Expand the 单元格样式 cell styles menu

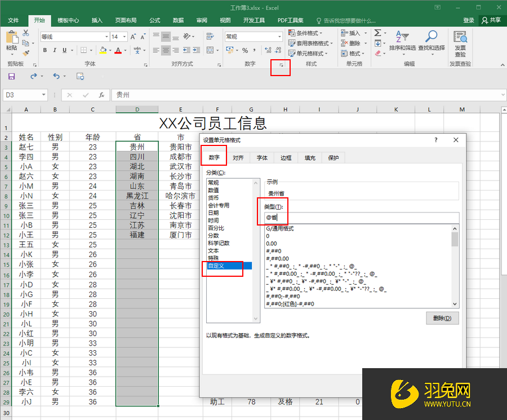click(308, 54)
